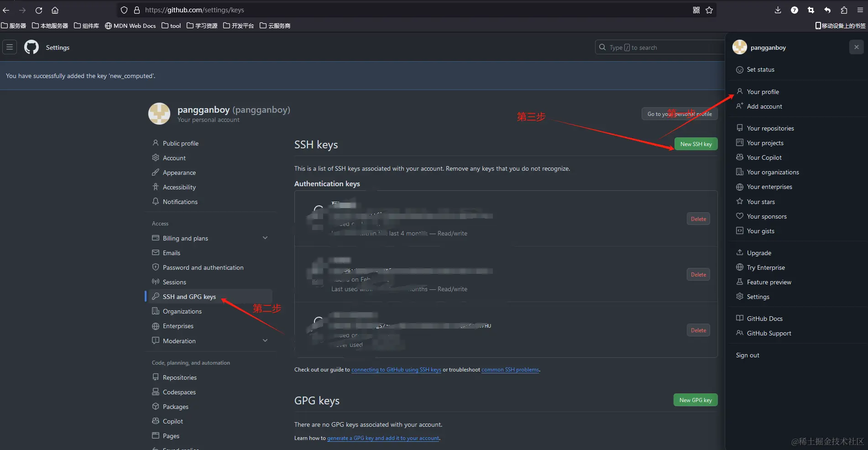Image resolution: width=868 pixels, height=450 pixels.
Task: Open Your repositories from user menu
Action: click(770, 128)
